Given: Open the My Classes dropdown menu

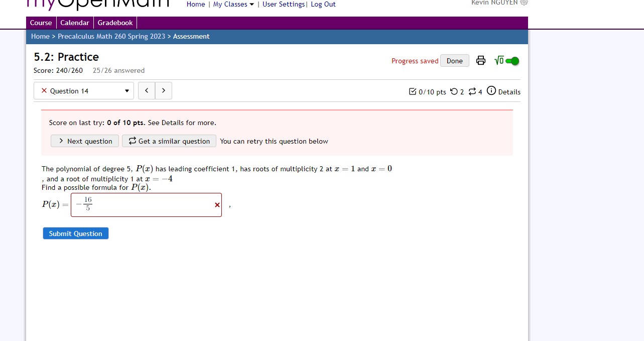Looking at the screenshot, I should click(231, 4).
